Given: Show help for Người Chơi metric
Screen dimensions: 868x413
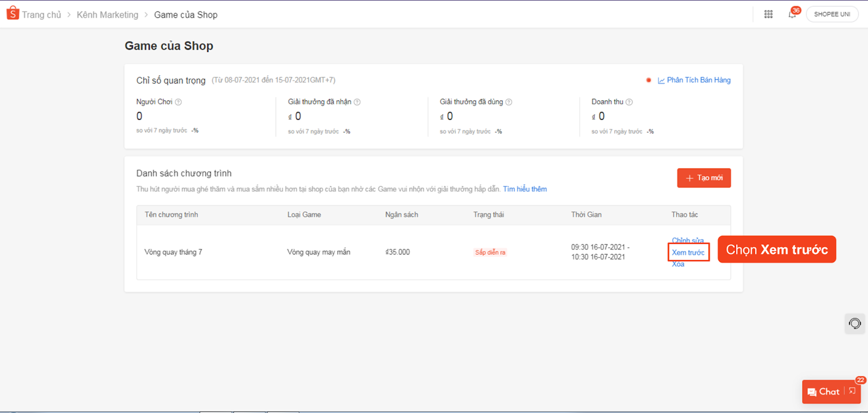Looking at the screenshot, I should tap(178, 102).
